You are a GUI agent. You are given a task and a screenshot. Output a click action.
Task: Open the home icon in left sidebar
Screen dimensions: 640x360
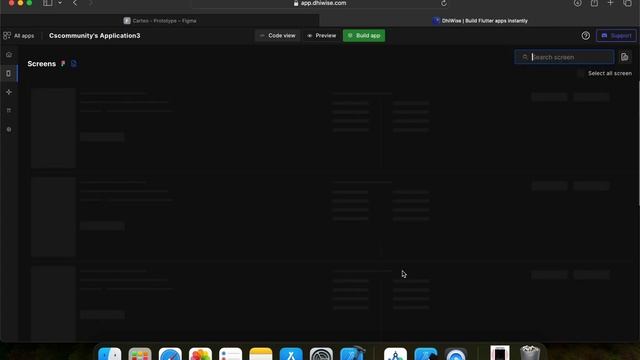point(9,55)
